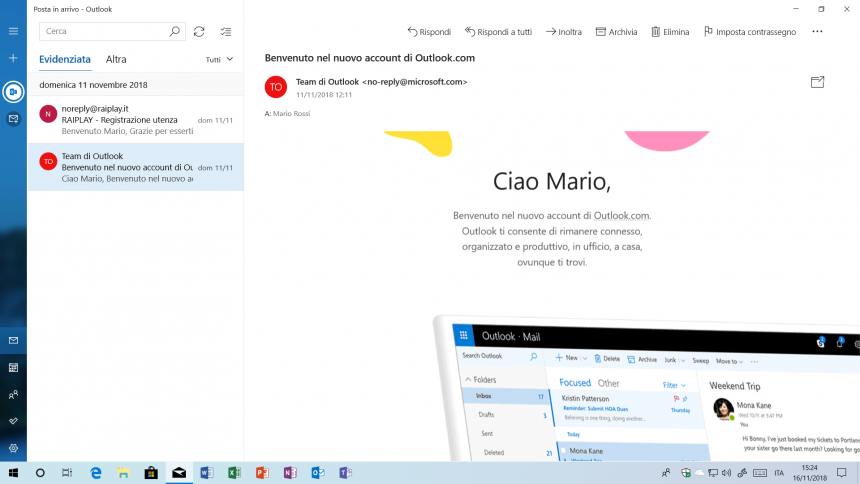Launch Outlook desktop from taskbar
This screenshot has width=860, height=484.
pos(318,472)
